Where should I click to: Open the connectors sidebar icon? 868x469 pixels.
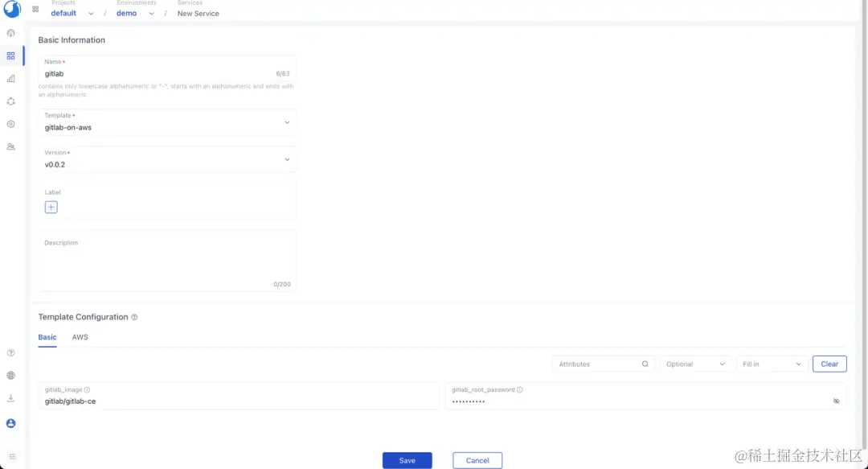[x=10, y=101]
